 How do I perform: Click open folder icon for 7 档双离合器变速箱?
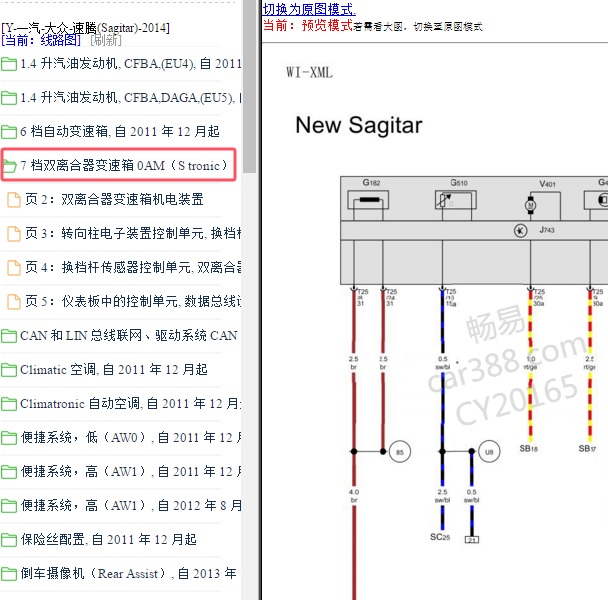10,166
